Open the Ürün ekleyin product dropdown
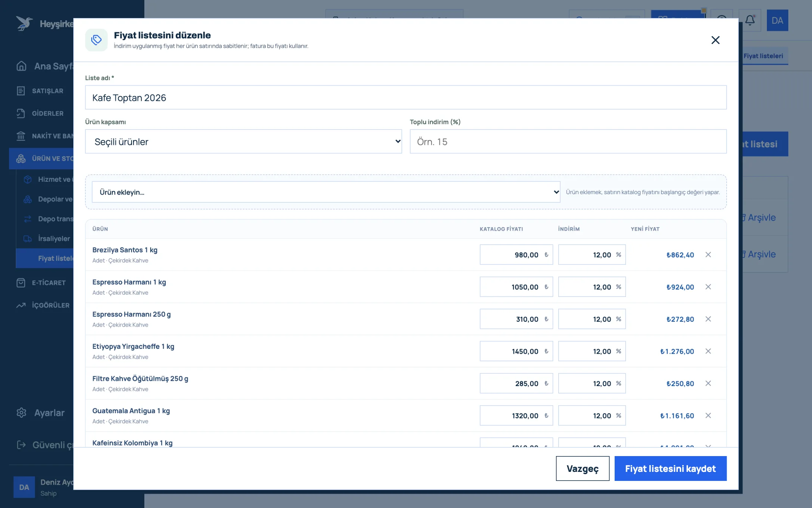This screenshot has width=812, height=508. point(326,192)
